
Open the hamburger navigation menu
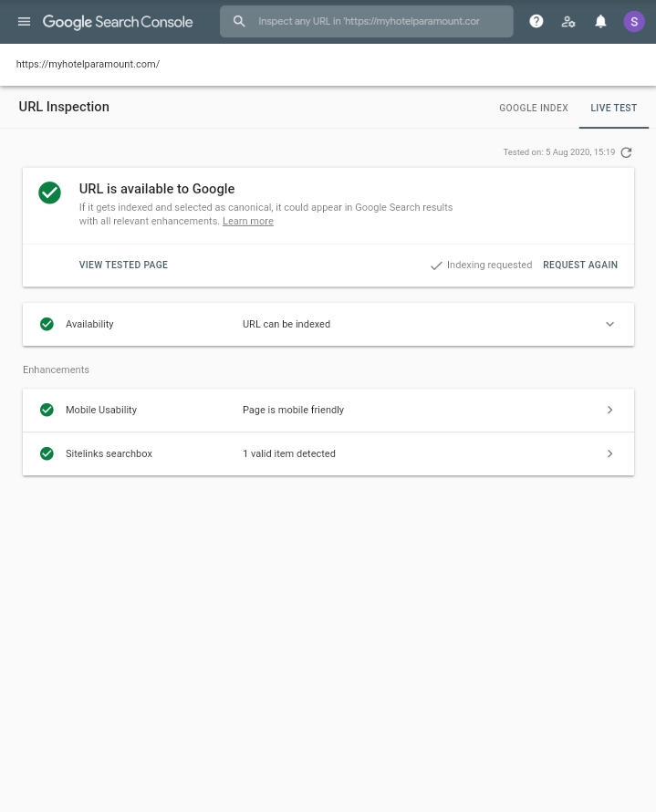(24, 22)
